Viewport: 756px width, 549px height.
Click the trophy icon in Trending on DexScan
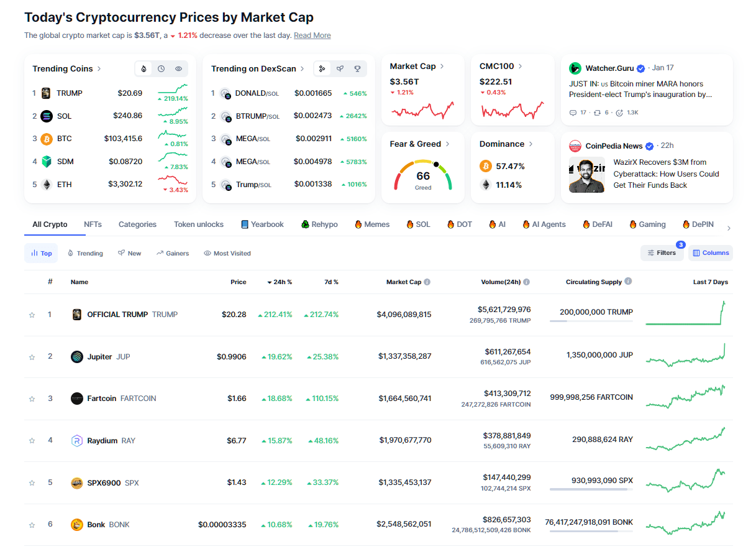[357, 69]
